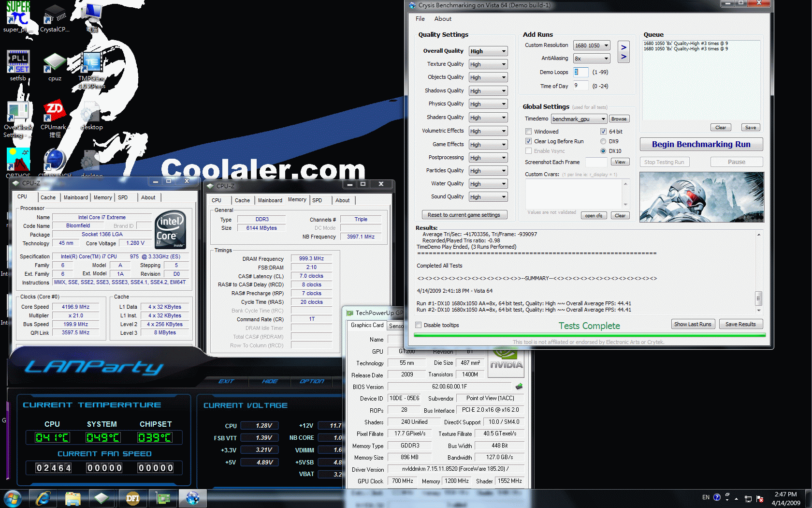Click the Results log scrollbar thumb
The height and width of the screenshot is (508, 812).
pyautogui.click(x=758, y=298)
